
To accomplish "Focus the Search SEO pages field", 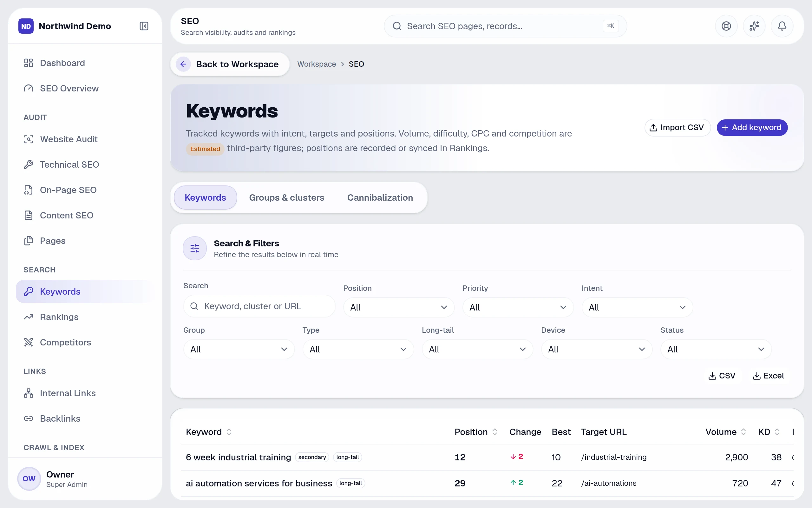I will (505, 26).
